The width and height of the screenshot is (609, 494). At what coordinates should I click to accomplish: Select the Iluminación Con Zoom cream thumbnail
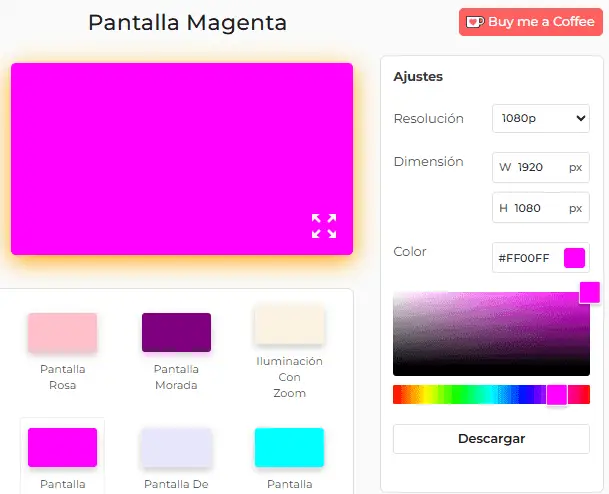[x=289, y=325]
